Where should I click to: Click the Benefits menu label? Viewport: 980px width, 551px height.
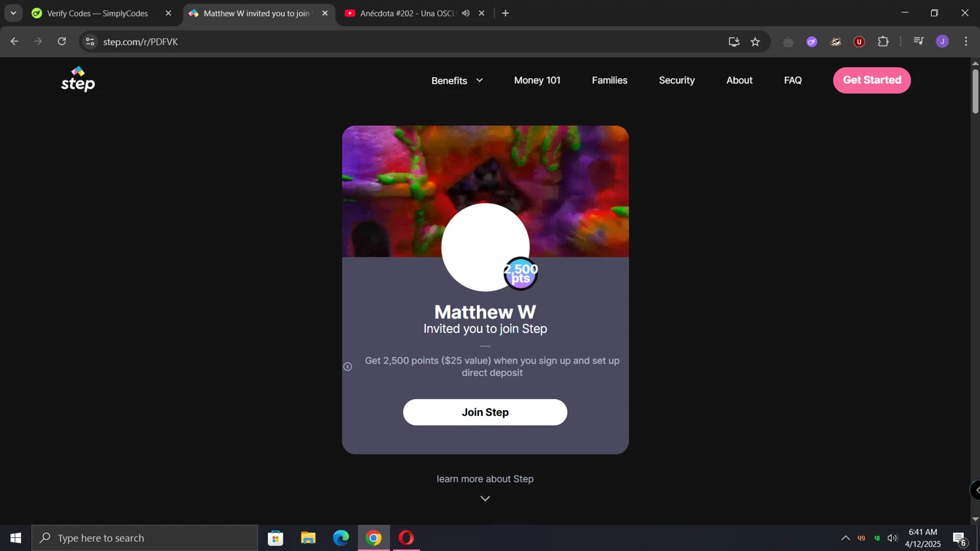[449, 80]
